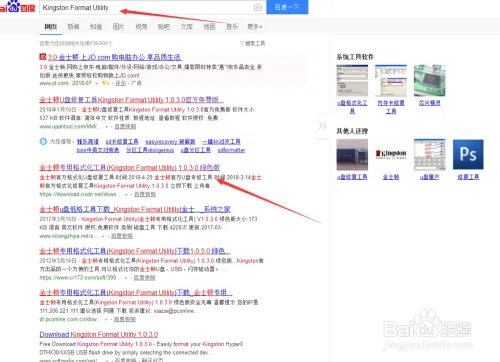Click the 百度一下 search button
This screenshot has height=362, width=500.
point(287,7)
